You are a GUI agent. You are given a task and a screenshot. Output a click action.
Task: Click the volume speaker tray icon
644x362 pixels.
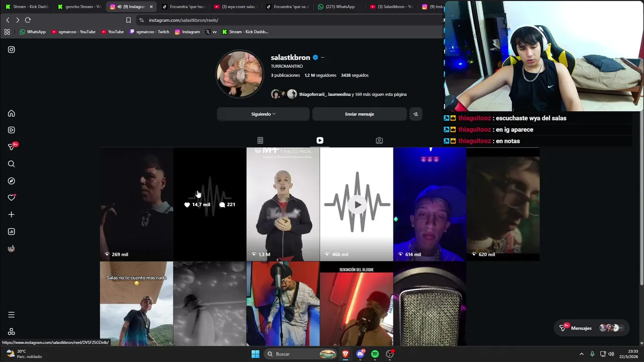point(611,354)
